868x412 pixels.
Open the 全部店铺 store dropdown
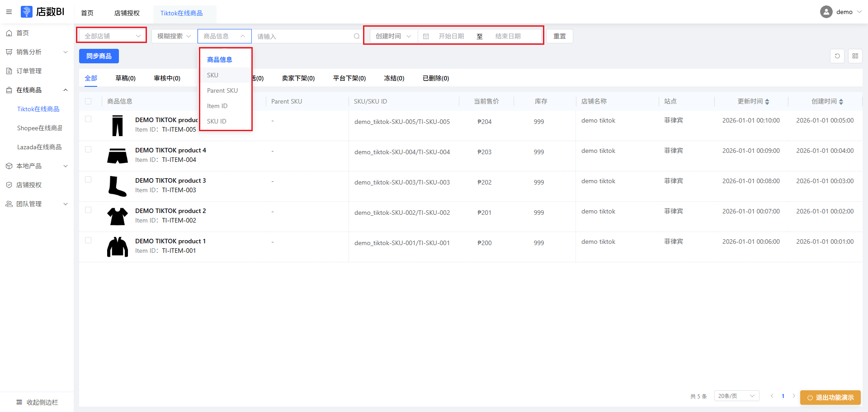113,36
